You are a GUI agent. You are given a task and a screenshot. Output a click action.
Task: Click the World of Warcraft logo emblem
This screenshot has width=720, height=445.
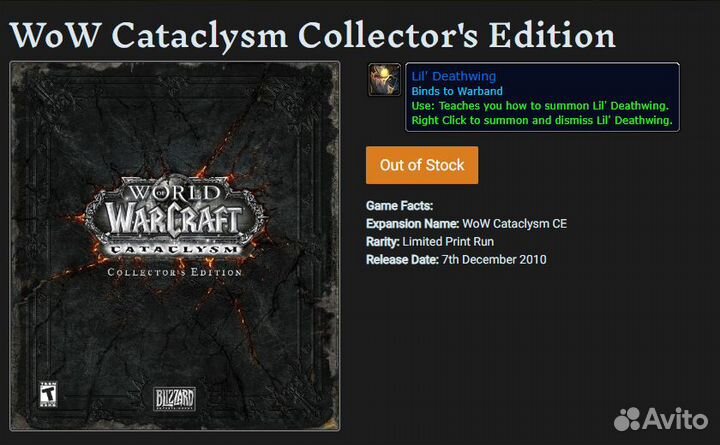pos(174,216)
